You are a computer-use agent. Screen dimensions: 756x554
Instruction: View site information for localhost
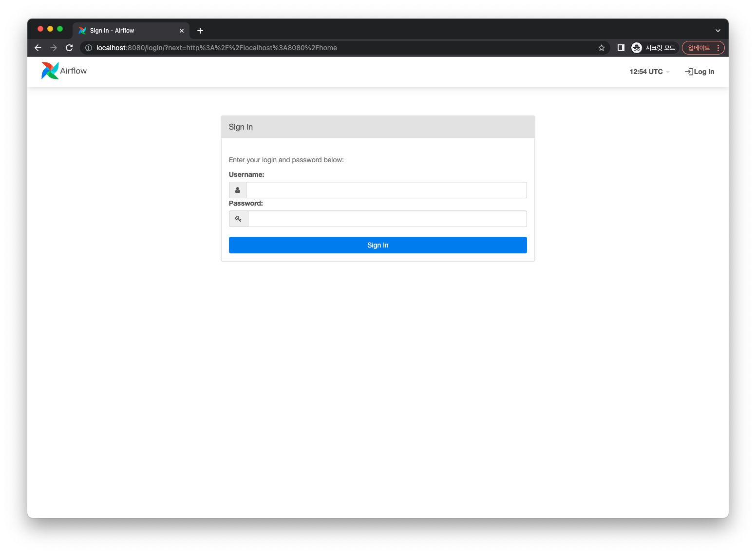click(x=89, y=48)
